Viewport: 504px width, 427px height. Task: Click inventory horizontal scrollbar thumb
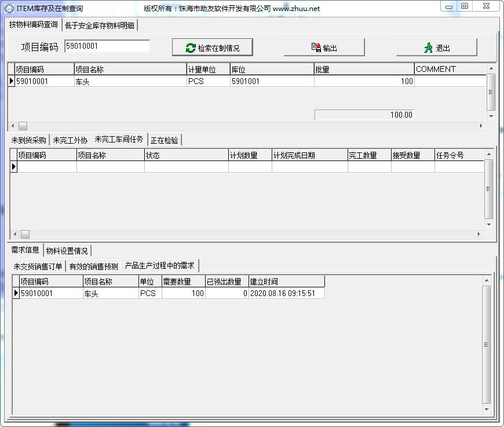coord(23,126)
